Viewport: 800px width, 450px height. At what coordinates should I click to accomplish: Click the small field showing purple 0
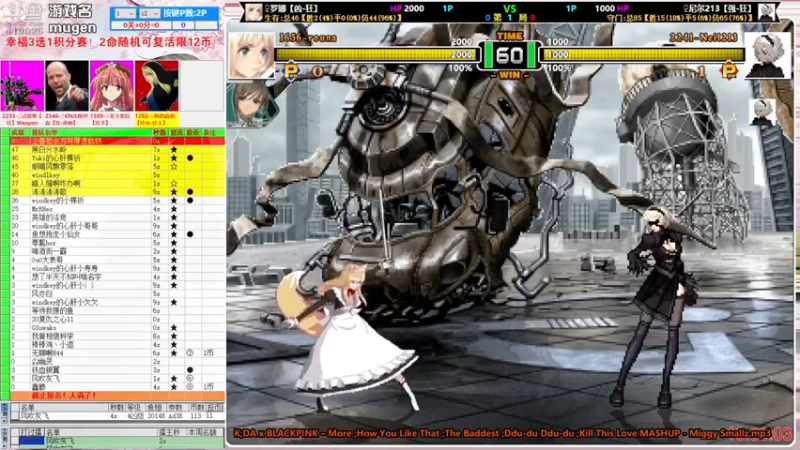(x=183, y=25)
